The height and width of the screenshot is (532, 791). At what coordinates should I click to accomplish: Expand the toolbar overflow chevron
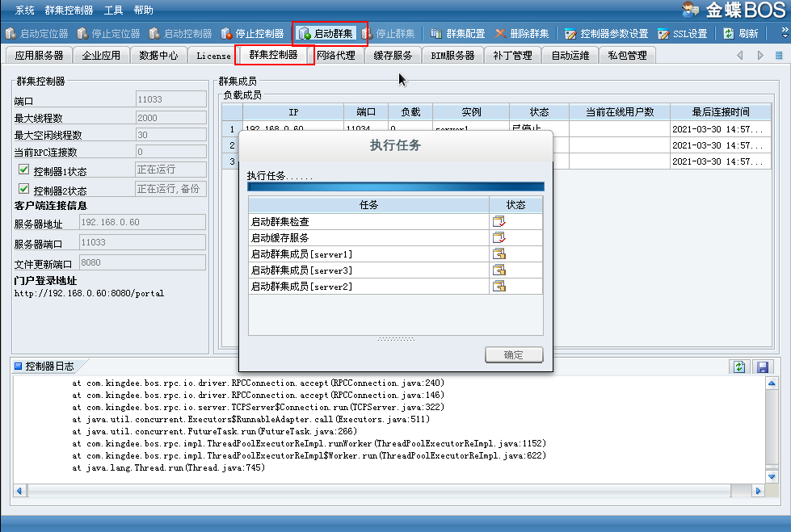785,33
